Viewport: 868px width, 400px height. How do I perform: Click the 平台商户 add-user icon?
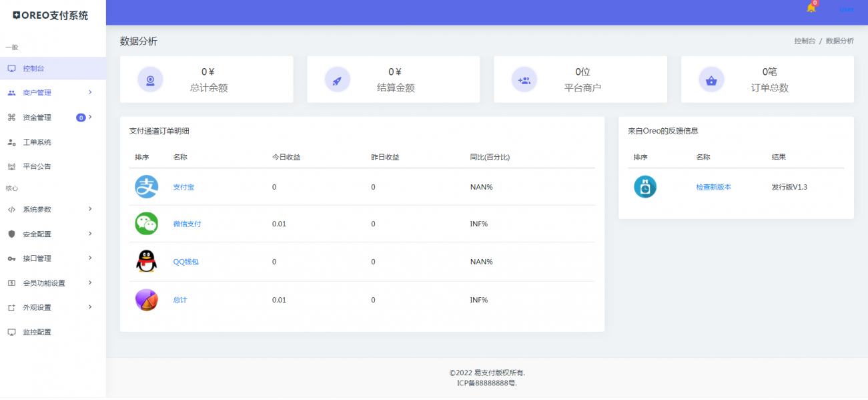[x=524, y=79]
